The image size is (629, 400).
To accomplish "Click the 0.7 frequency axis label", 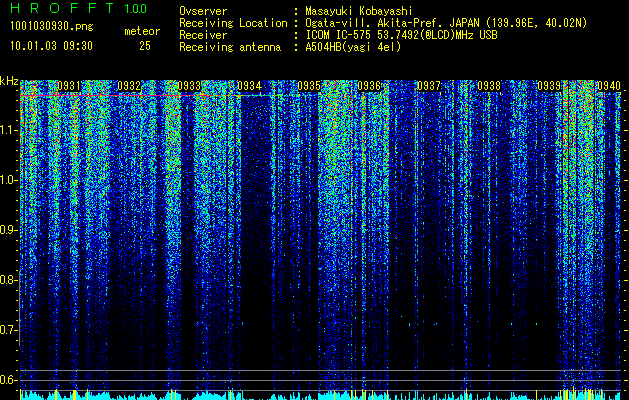I will (x=9, y=330).
